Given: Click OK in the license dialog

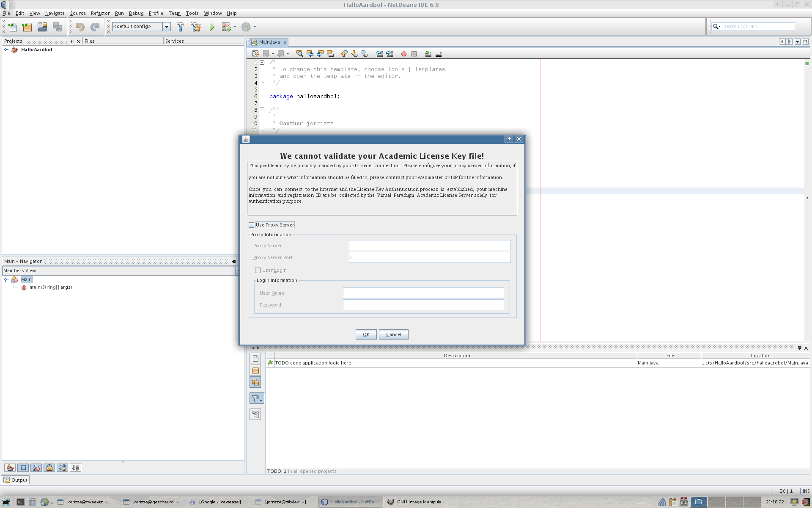Looking at the screenshot, I should tap(366, 334).
